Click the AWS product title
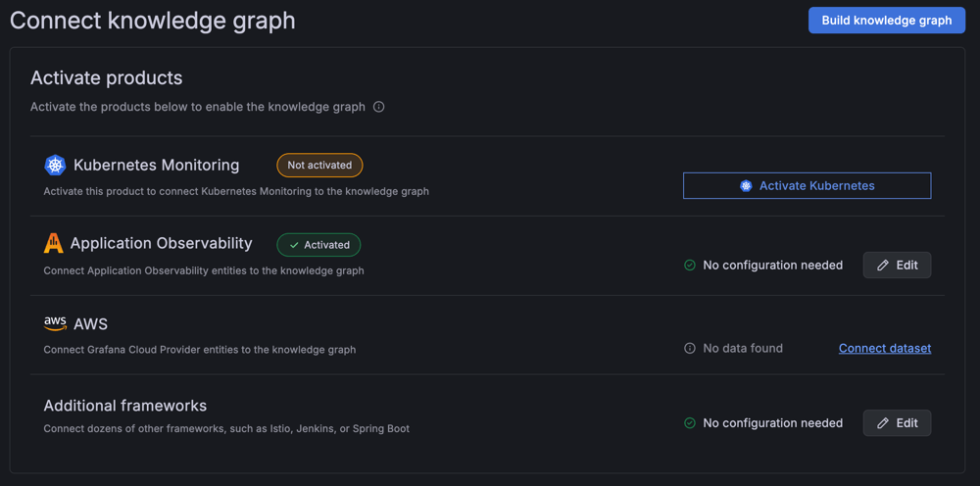The height and width of the screenshot is (486, 980). (90, 323)
